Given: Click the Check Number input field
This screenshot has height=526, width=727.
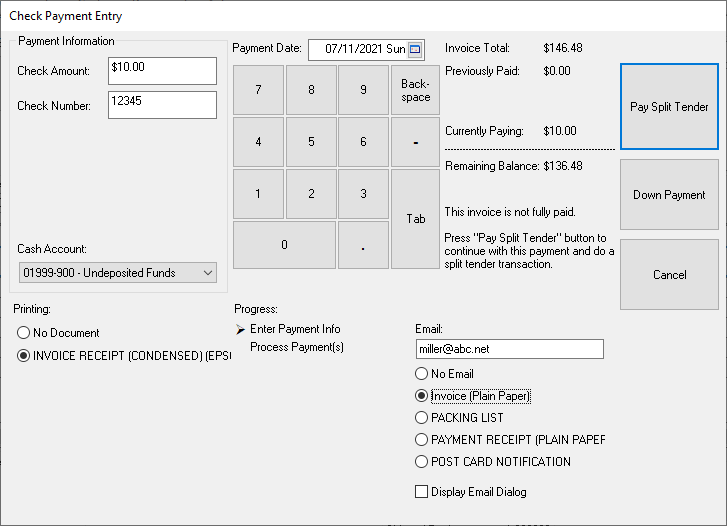Looking at the screenshot, I should 162,105.
